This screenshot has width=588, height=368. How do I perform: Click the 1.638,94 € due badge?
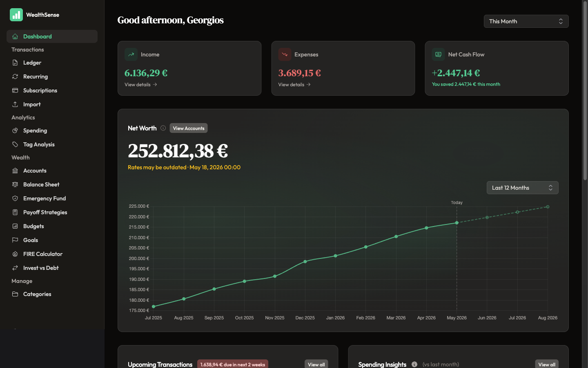(x=233, y=364)
